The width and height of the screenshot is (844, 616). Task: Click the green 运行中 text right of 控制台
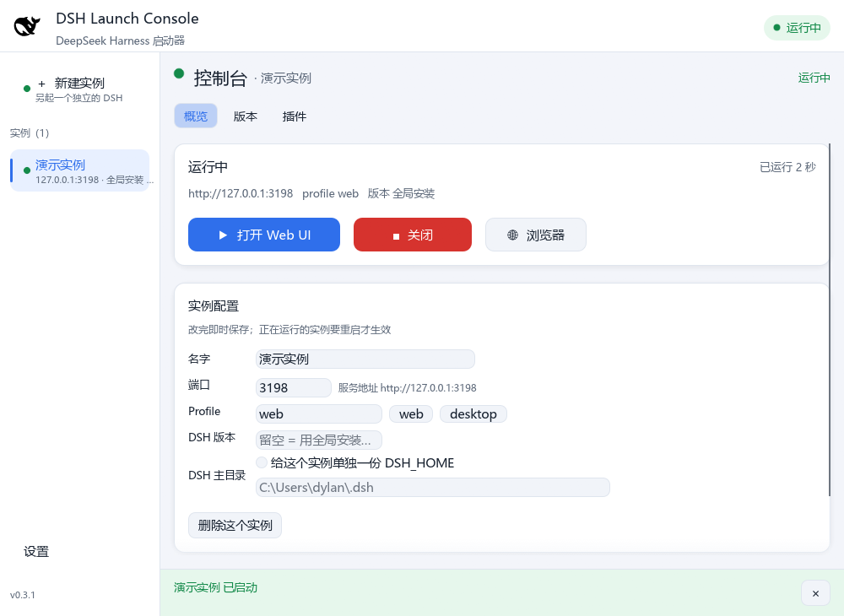(814, 78)
